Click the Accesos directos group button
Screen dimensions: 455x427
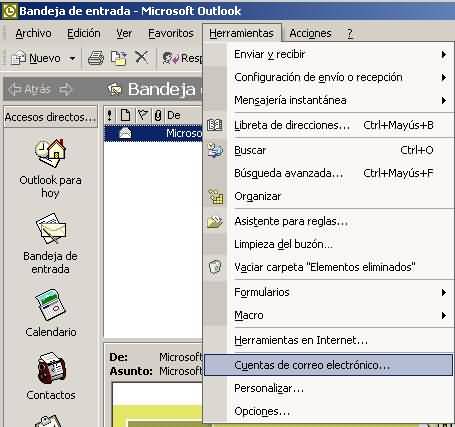[51, 117]
